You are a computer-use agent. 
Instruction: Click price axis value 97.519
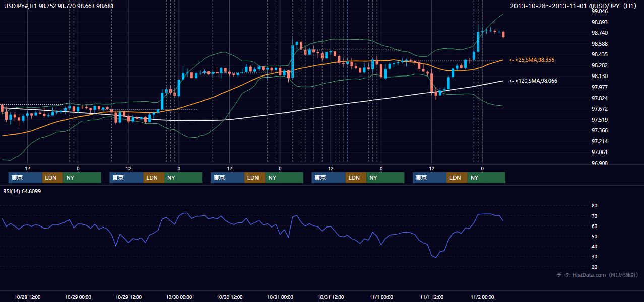(601, 120)
